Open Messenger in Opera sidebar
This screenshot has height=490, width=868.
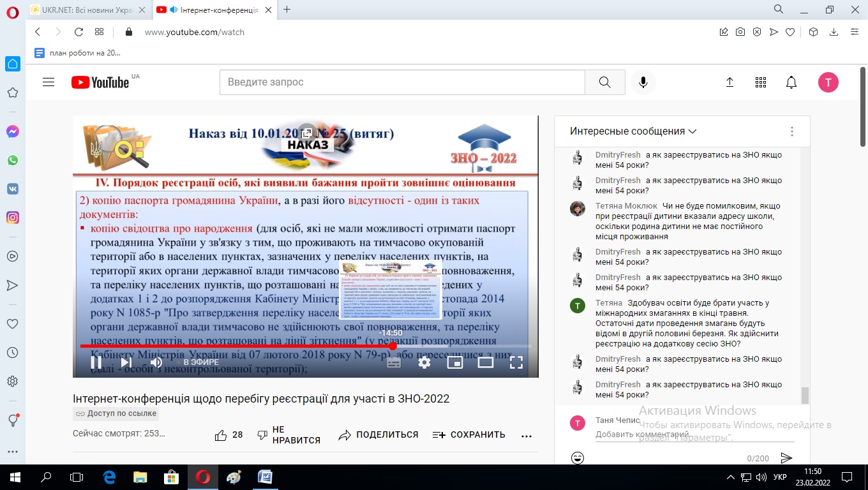pyautogui.click(x=12, y=131)
